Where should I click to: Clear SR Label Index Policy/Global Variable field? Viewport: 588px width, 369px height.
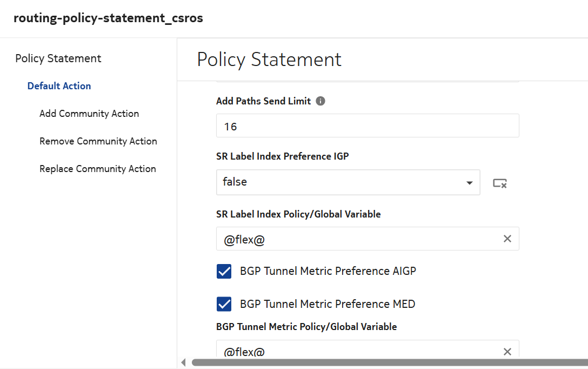pyautogui.click(x=507, y=239)
